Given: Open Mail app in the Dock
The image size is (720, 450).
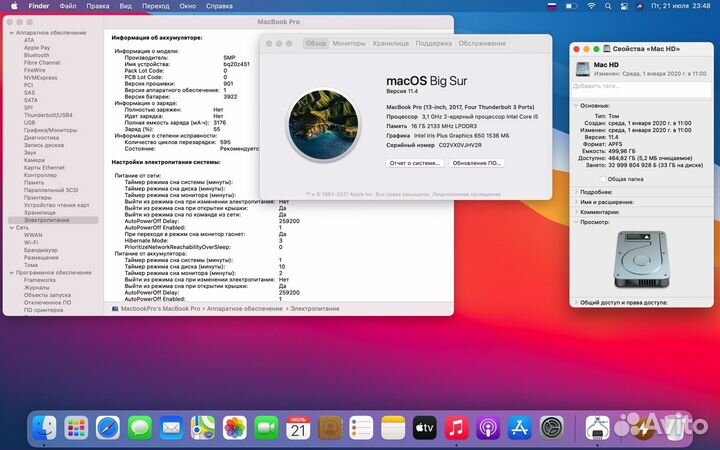Looking at the screenshot, I should pyautogui.click(x=171, y=428).
